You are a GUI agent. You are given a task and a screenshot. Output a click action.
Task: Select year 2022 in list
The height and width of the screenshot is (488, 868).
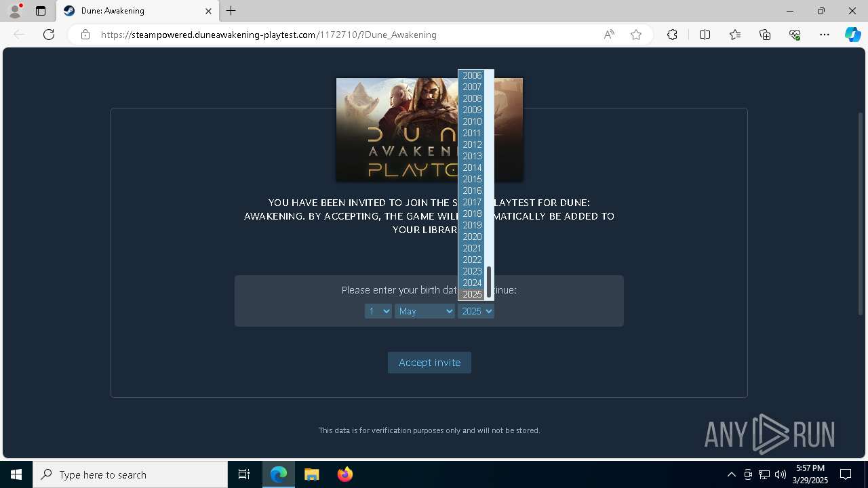pyautogui.click(x=472, y=260)
